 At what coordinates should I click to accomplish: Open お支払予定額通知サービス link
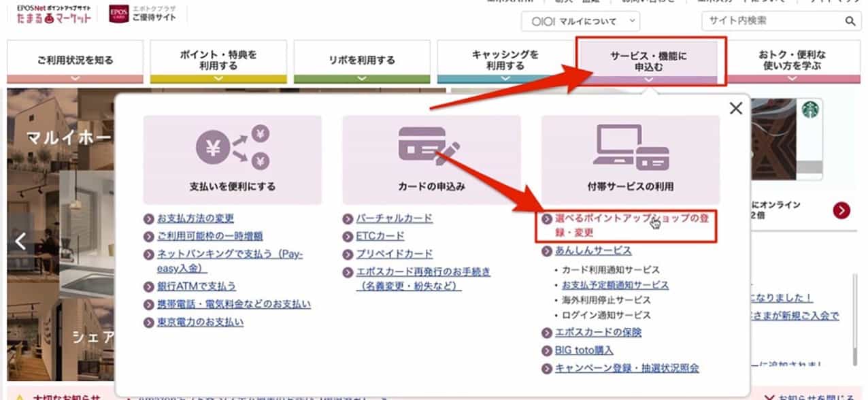click(615, 285)
